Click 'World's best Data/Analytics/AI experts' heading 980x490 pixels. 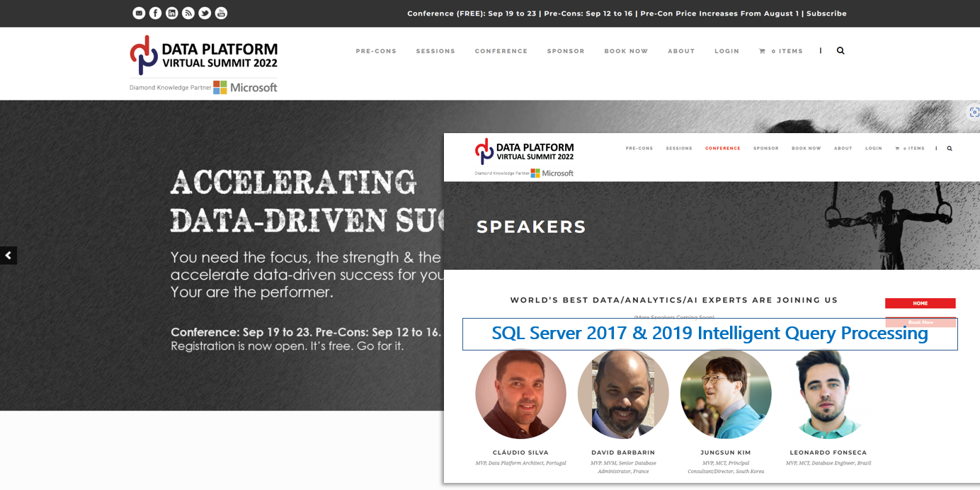[x=674, y=300]
